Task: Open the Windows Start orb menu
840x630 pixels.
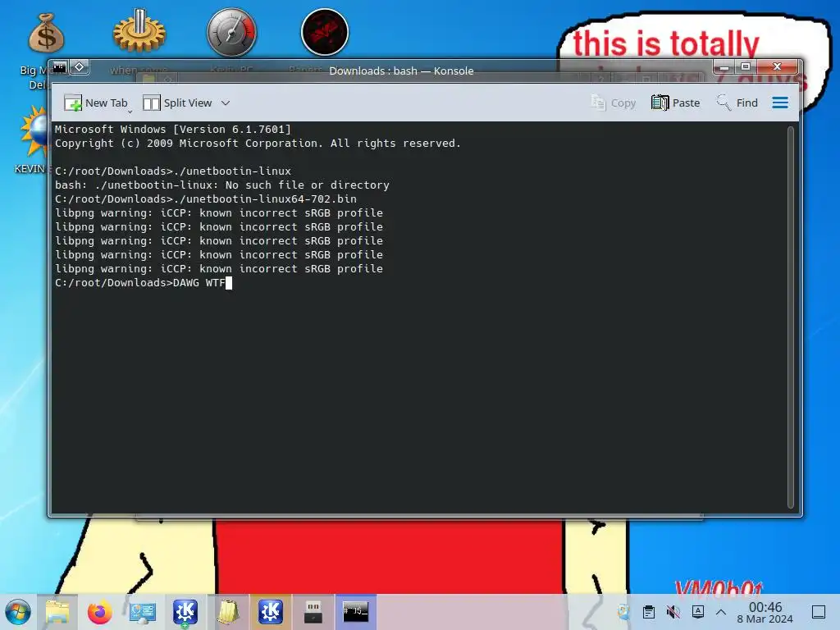Action: tap(18, 612)
